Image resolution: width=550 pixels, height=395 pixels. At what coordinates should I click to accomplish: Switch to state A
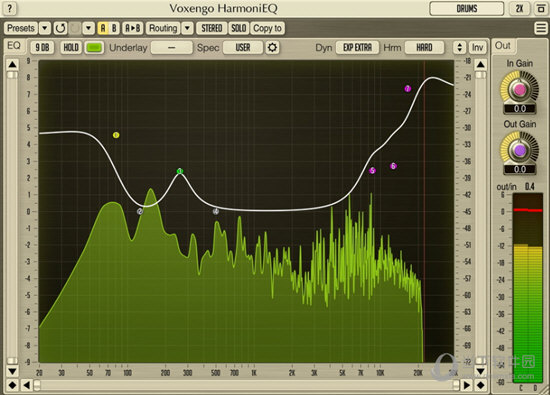103,28
